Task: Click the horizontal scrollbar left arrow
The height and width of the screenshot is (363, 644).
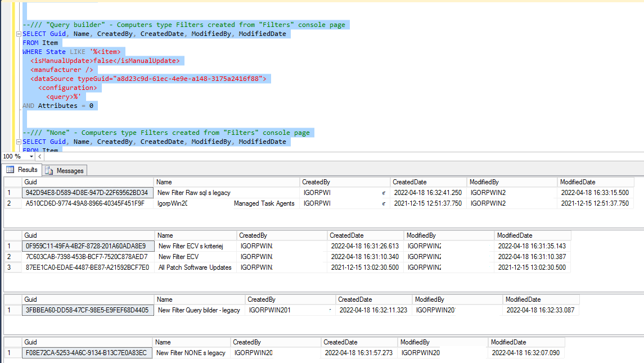Action: 40,156
